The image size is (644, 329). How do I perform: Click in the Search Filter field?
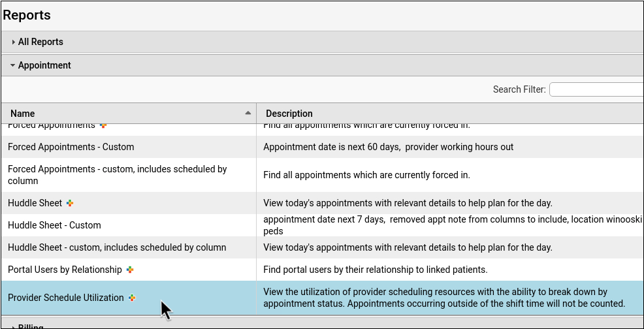coord(596,89)
